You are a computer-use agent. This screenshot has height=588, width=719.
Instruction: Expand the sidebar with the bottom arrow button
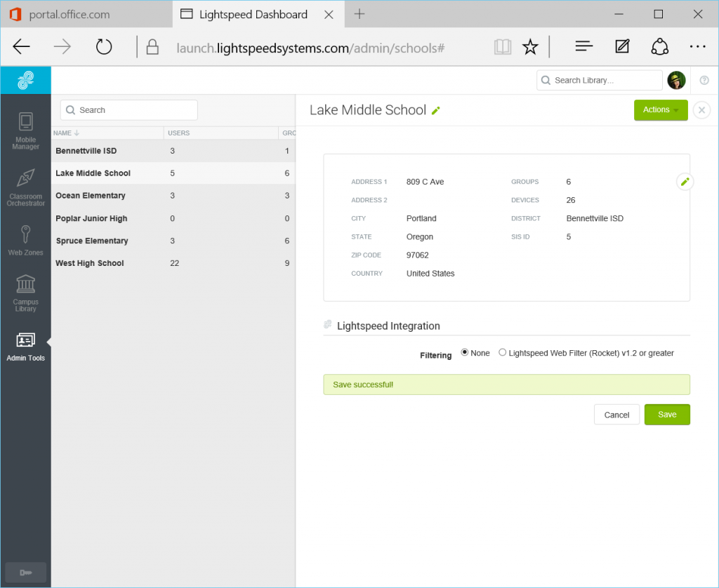tap(26, 572)
